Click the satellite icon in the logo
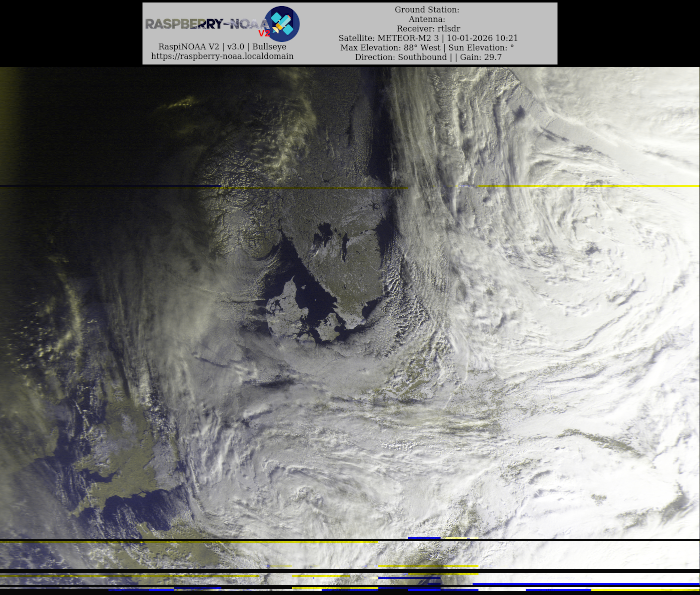This screenshot has width=700, height=595. pos(282,23)
